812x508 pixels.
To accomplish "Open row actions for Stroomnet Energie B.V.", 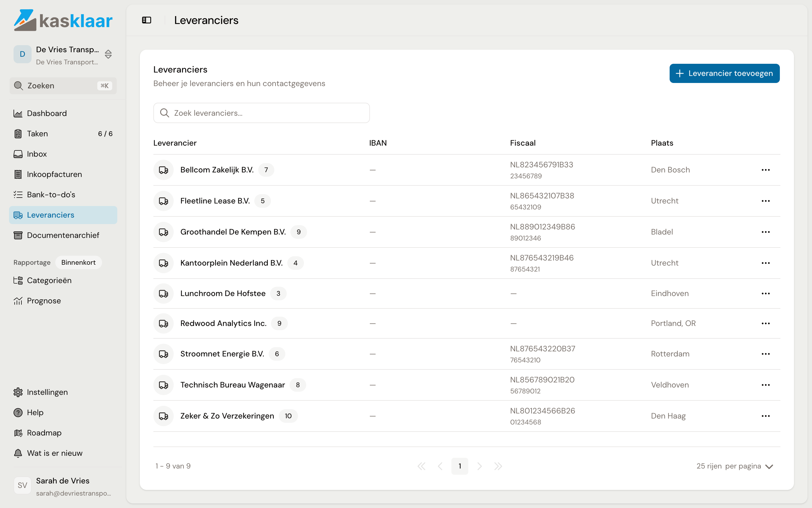I will click(x=766, y=354).
